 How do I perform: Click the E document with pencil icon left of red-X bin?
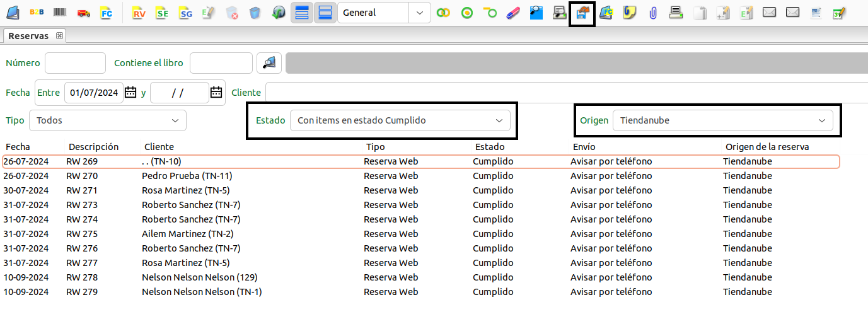point(209,13)
